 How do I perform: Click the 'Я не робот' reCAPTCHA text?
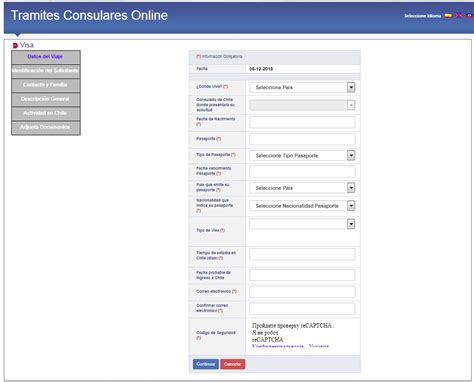pyautogui.click(x=265, y=333)
